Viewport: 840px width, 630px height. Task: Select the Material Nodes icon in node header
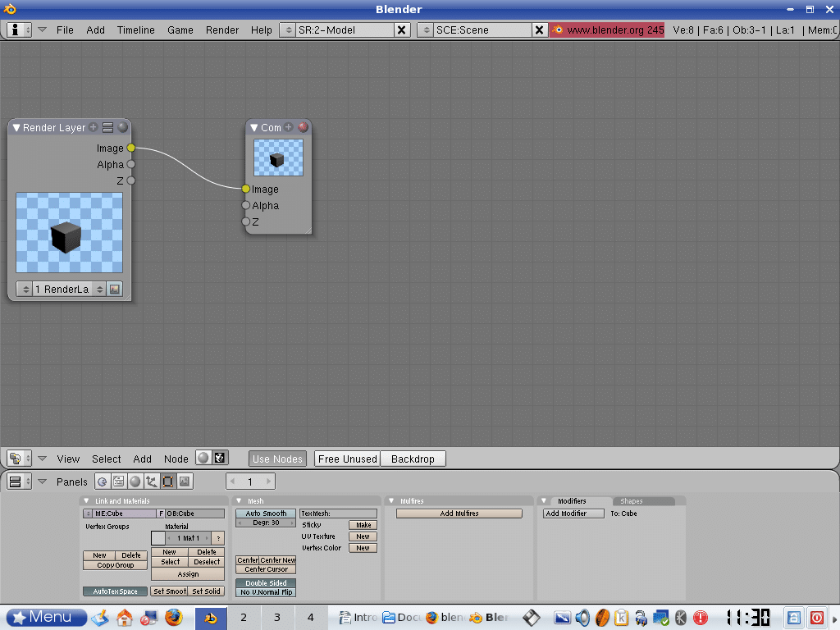[203, 459]
